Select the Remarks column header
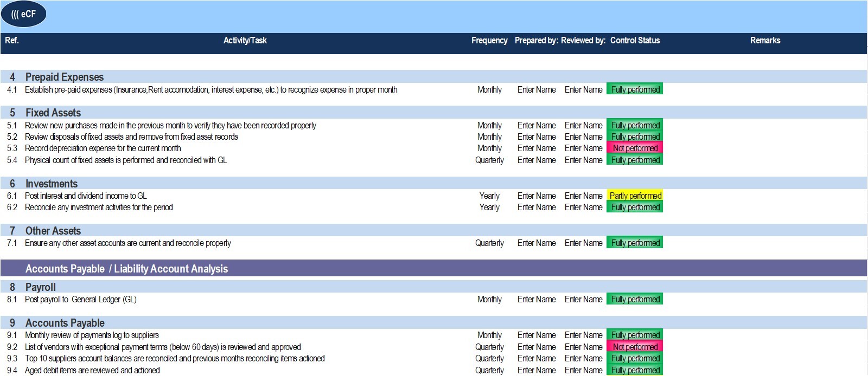This screenshot has width=868, height=376. (x=765, y=41)
